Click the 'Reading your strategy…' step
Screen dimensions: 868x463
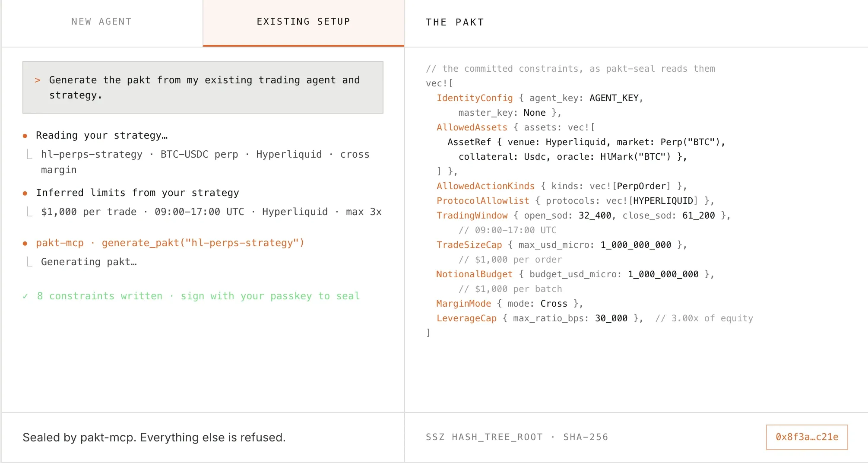102,136
